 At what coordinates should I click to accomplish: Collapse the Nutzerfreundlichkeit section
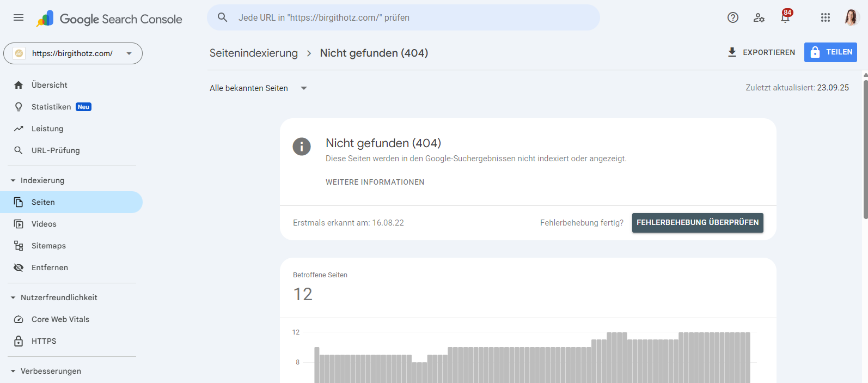coord(13,297)
